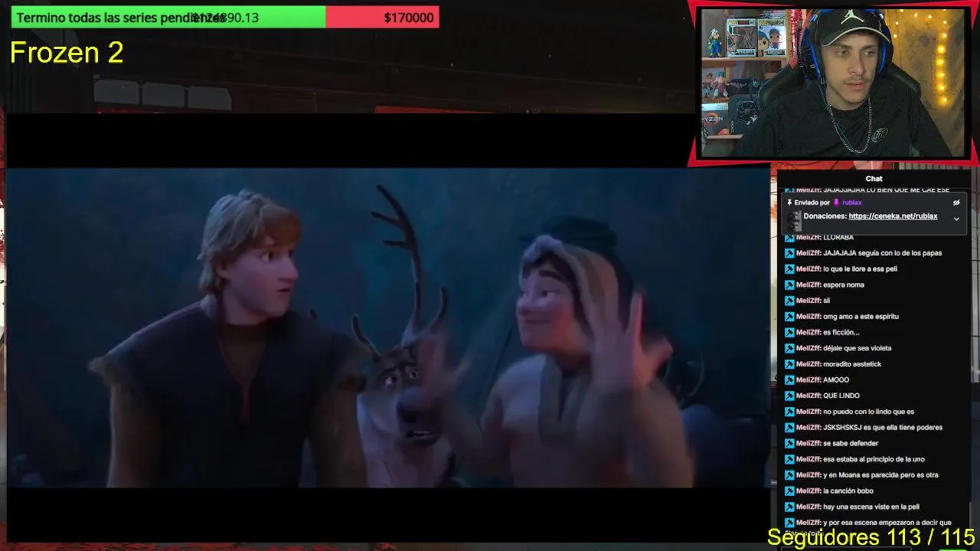Click the badge beside 'lo que le llore a esa peli'
The height and width of the screenshot is (551, 980).
pos(789,269)
